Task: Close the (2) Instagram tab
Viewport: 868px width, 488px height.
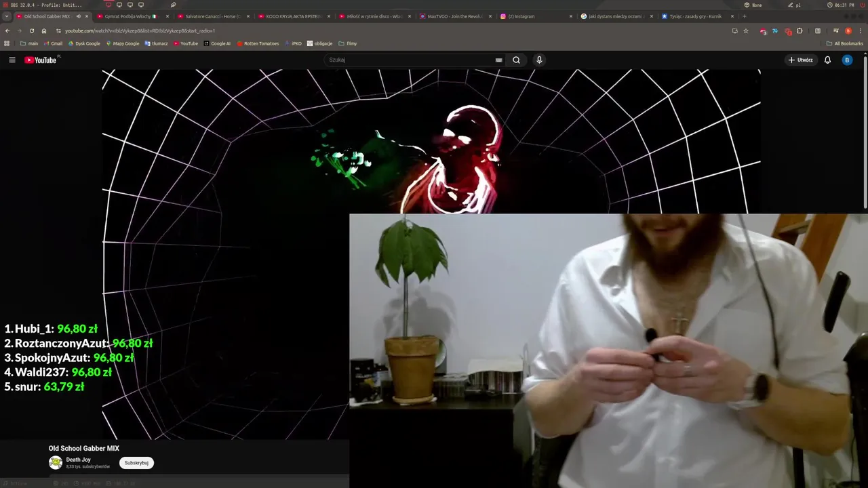Action: click(571, 16)
